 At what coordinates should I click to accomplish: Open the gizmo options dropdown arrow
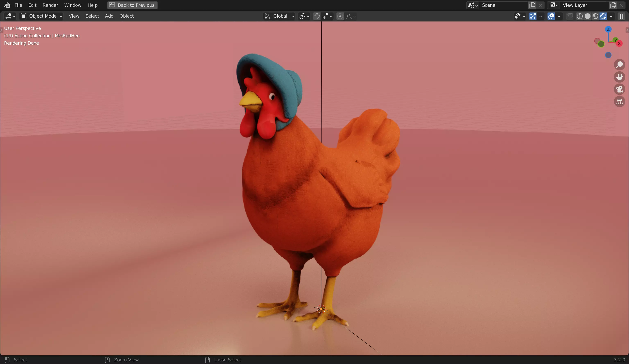[x=540, y=16]
